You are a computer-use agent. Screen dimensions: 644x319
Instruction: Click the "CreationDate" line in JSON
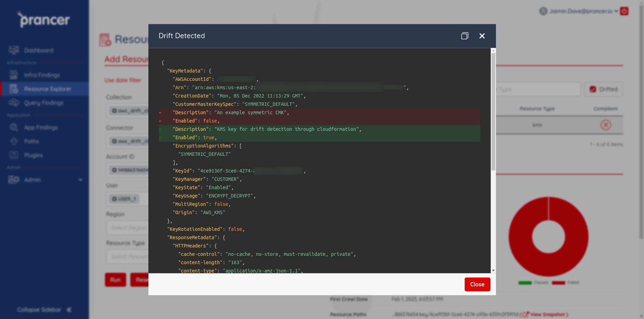pyautogui.click(x=239, y=96)
